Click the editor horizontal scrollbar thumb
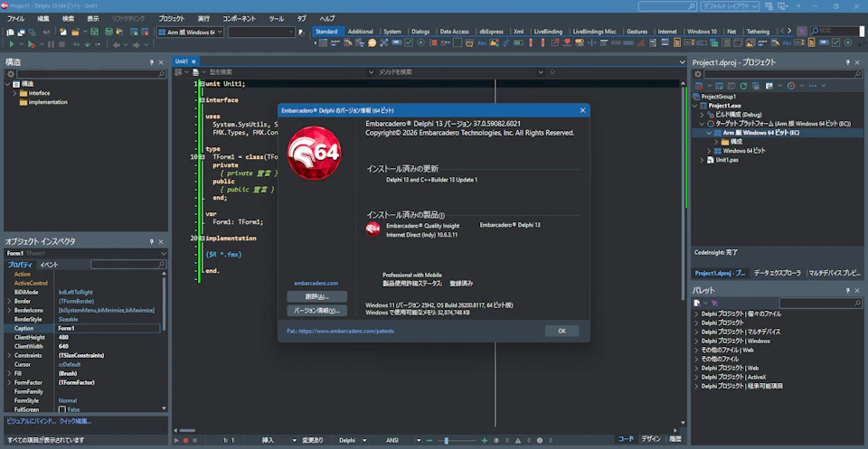Image resolution: width=868 pixels, height=449 pixels. (x=187, y=430)
